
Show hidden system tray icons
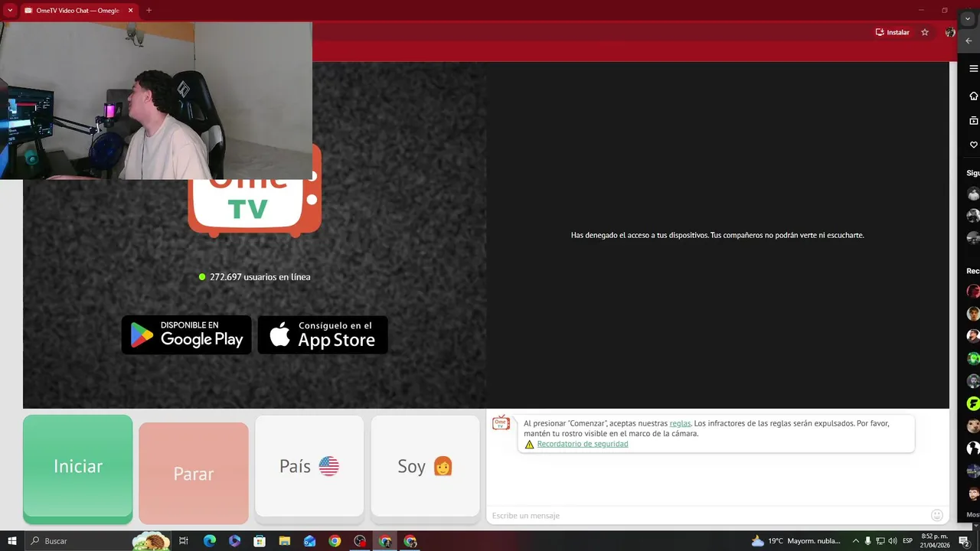856,541
